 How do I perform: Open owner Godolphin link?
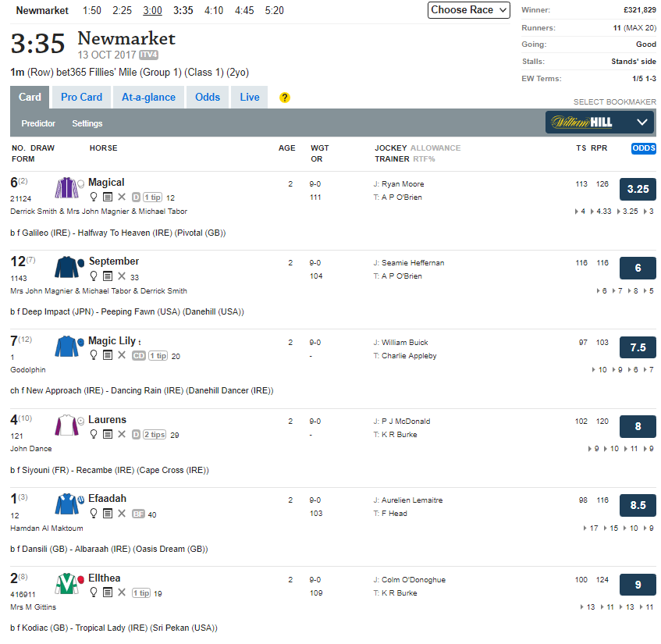[x=28, y=369]
